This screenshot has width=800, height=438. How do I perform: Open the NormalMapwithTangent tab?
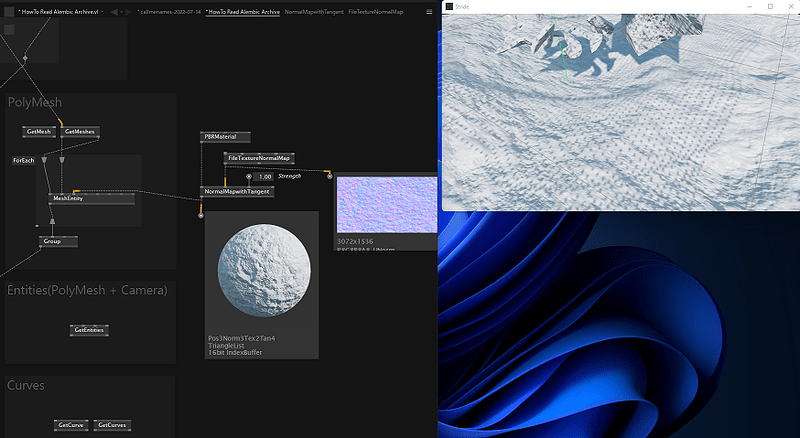tap(314, 12)
